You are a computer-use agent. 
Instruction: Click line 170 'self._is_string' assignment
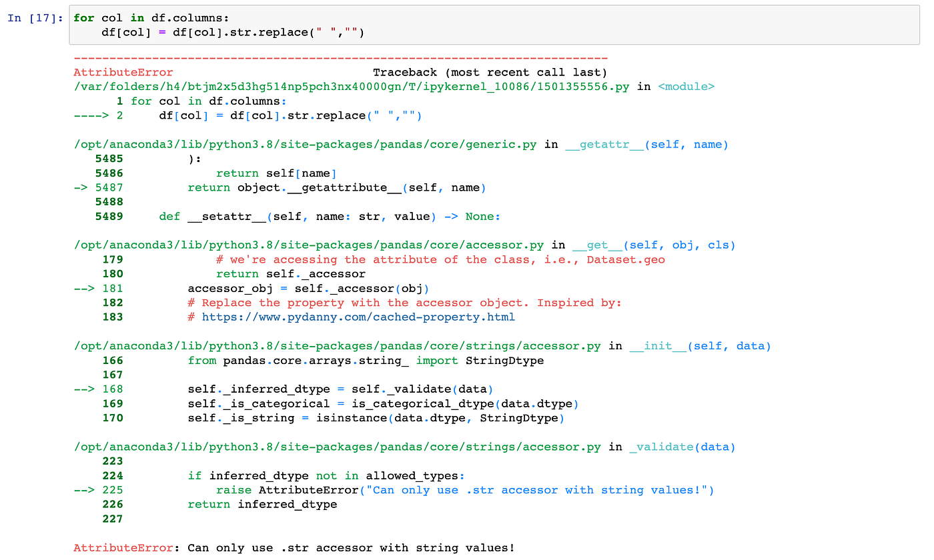376,419
